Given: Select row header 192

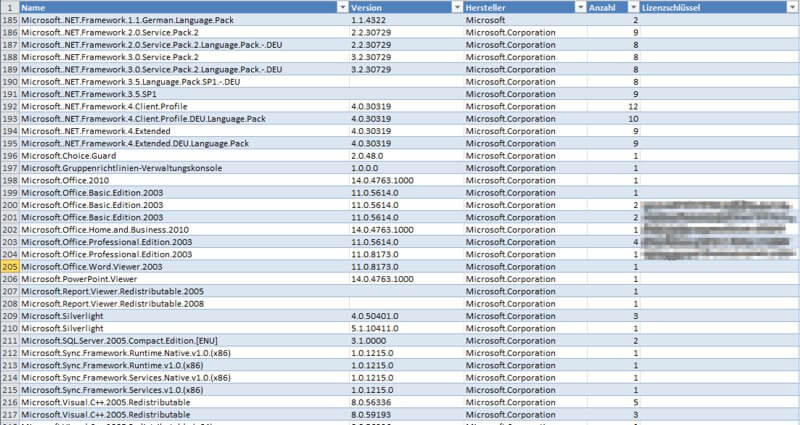Looking at the screenshot, I should click(10, 107).
